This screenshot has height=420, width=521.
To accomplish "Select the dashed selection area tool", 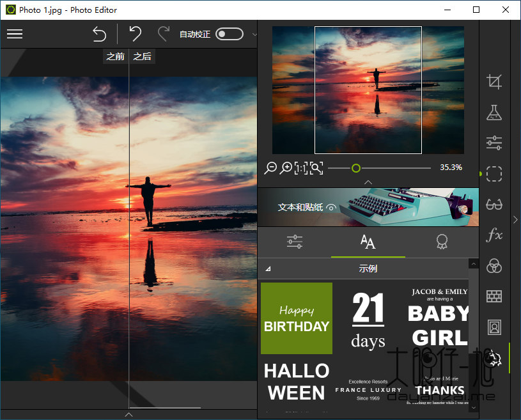I will [494, 174].
